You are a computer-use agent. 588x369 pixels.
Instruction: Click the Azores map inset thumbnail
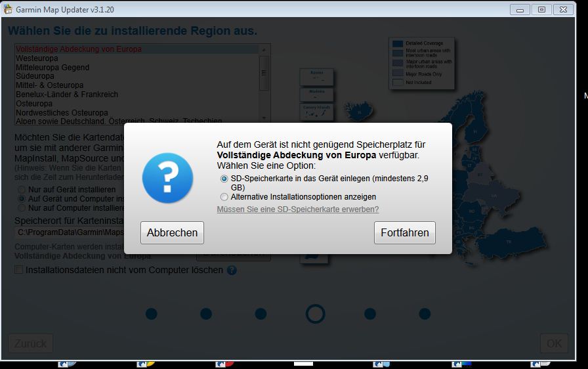pos(316,77)
